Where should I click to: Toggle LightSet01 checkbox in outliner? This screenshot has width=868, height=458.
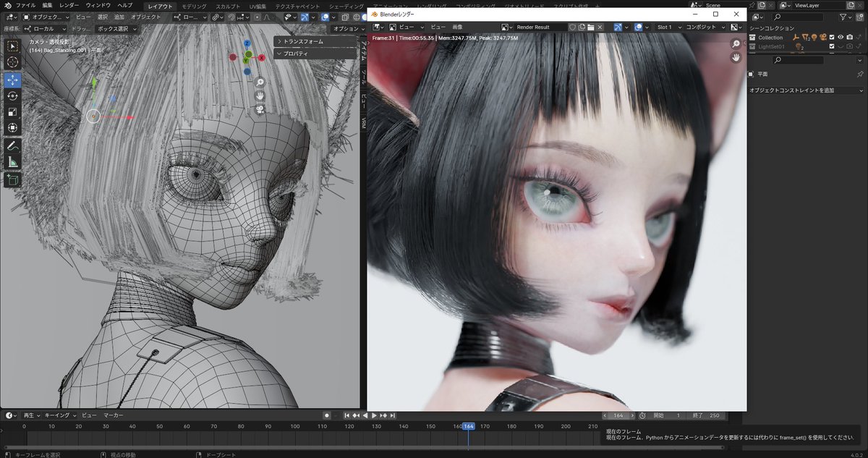pyautogui.click(x=832, y=46)
